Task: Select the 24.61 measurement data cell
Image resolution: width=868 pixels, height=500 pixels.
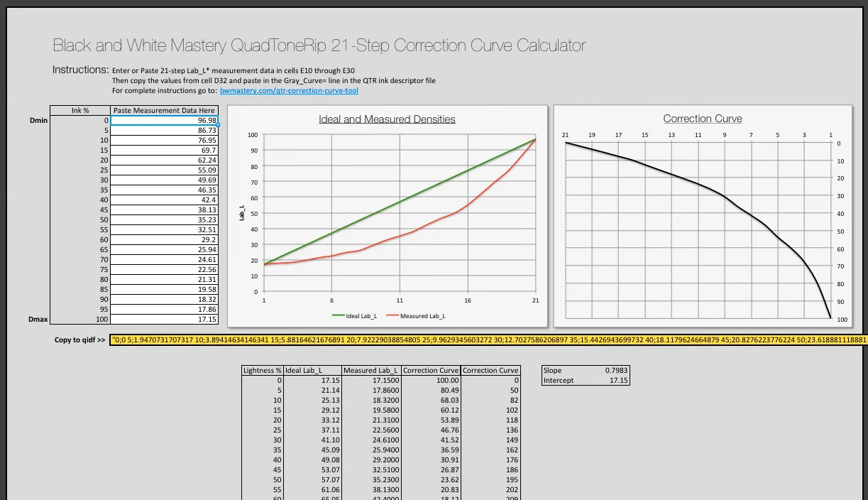Action: (x=165, y=260)
